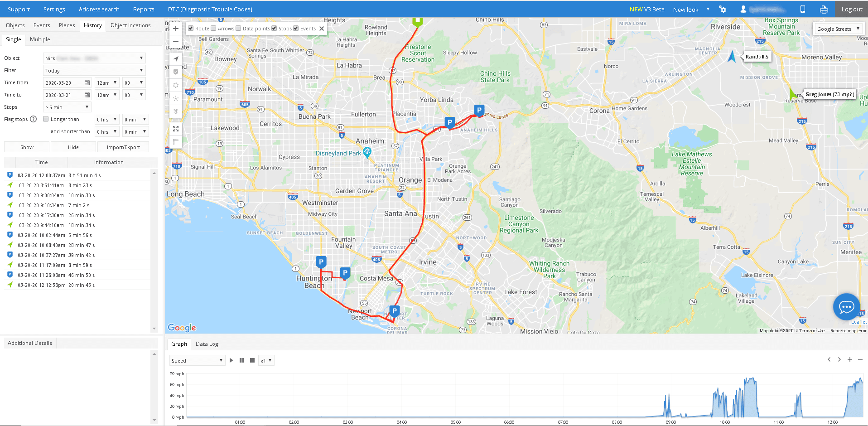Open the Reports menu in top bar
The height and width of the screenshot is (426, 868).
click(143, 9)
